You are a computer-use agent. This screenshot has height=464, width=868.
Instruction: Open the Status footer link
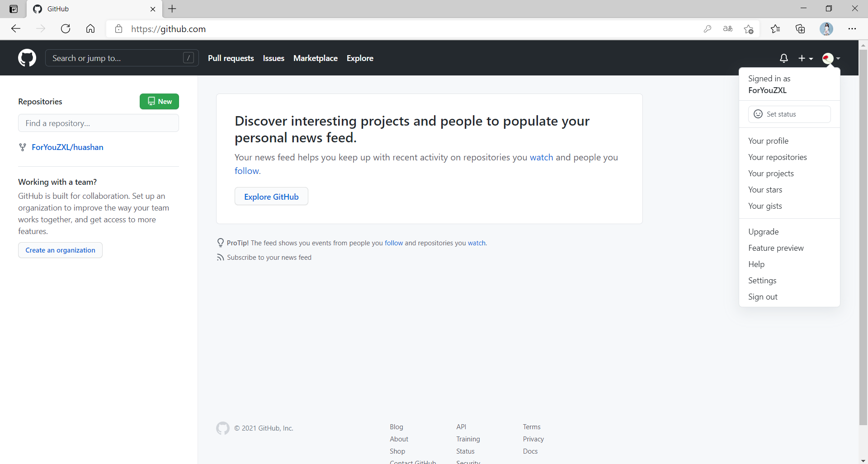465,451
